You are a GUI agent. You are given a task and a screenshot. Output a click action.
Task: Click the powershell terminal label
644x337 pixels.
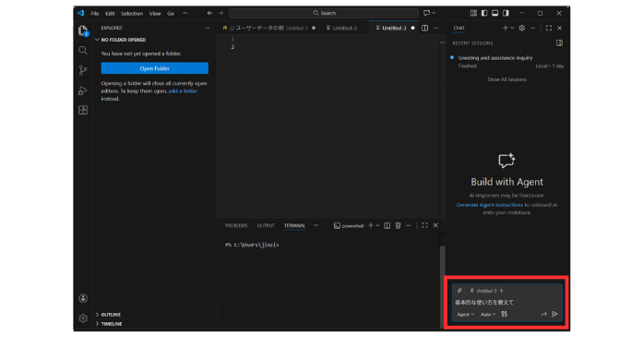[349, 225]
